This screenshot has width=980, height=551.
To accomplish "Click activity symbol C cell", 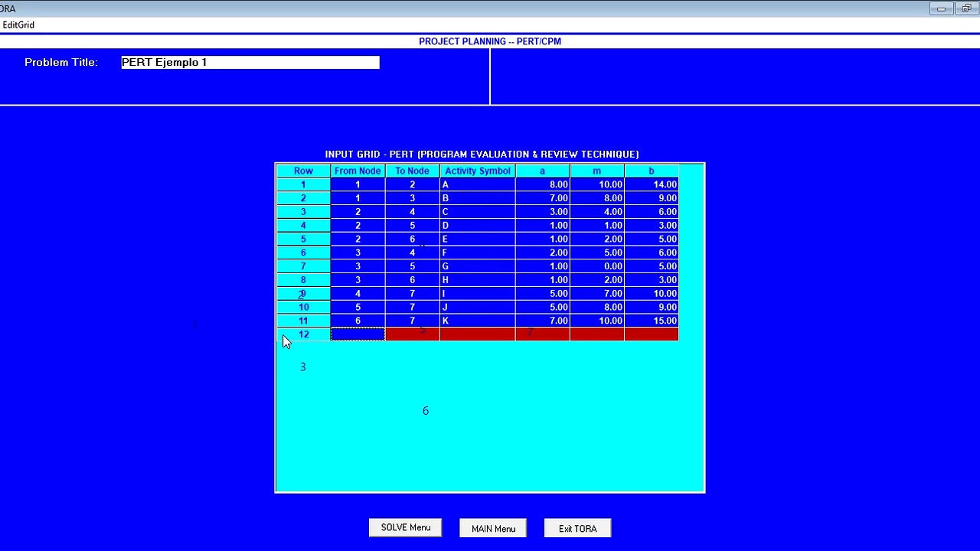I will point(477,212).
